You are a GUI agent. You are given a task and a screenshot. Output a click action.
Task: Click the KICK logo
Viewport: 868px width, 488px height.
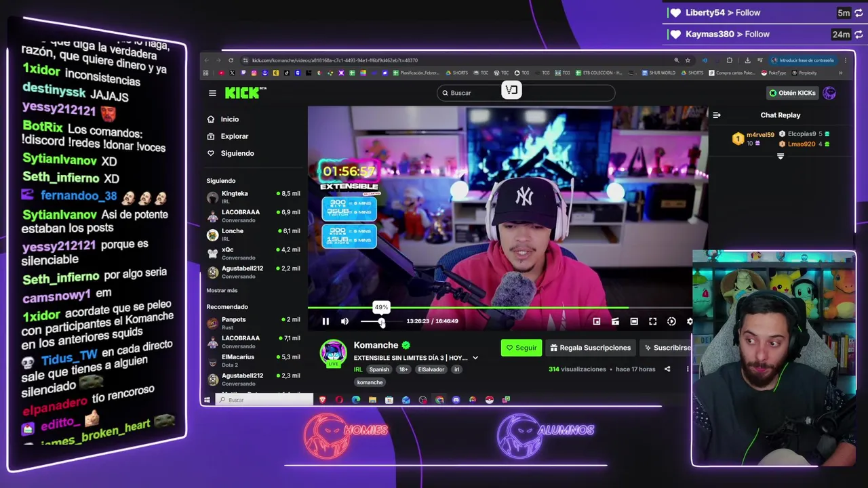pos(245,93)
